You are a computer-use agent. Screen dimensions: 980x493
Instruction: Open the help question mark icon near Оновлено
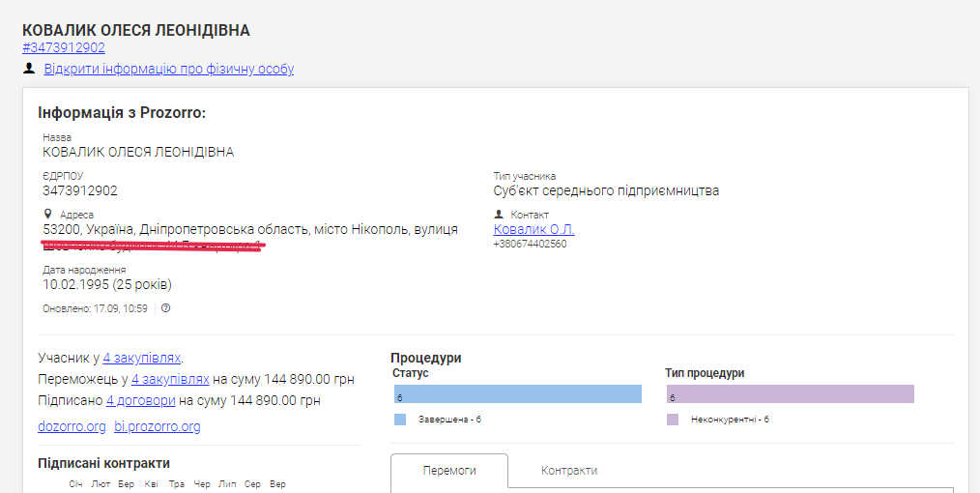click(x=165, y=308)
